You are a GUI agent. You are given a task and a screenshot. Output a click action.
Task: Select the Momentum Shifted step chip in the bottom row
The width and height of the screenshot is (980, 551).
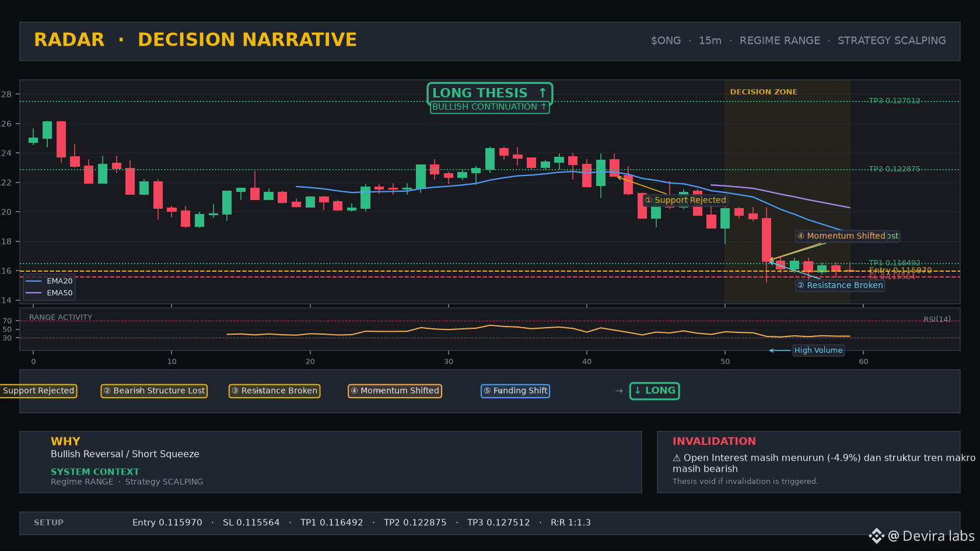(395, 391)
